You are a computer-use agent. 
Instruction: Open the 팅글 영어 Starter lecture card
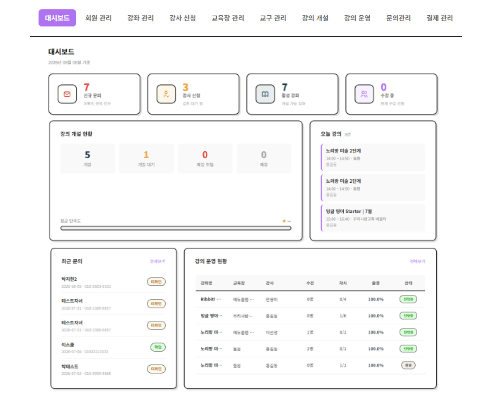pos(373,218)
